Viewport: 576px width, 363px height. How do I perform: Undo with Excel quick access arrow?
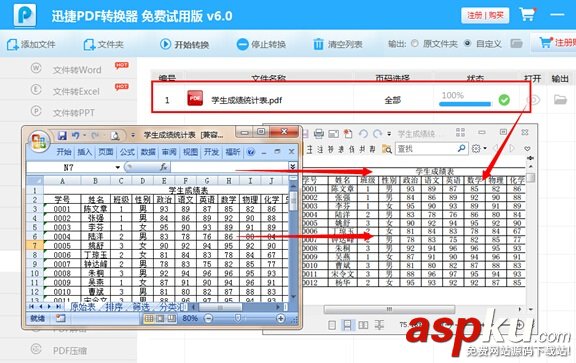pyautogui.click(x=76, y=136)
